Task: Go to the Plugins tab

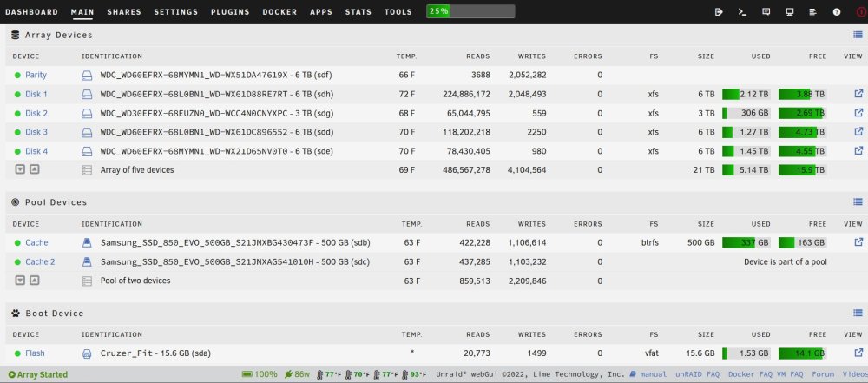Action: [230, 11]
